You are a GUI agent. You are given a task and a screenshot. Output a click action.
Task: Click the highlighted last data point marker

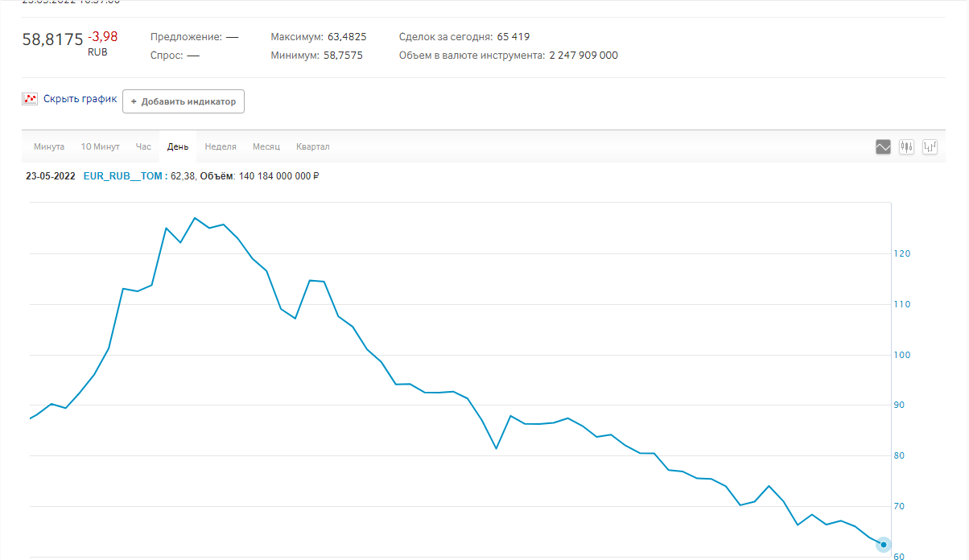click(x=883, y=545)
